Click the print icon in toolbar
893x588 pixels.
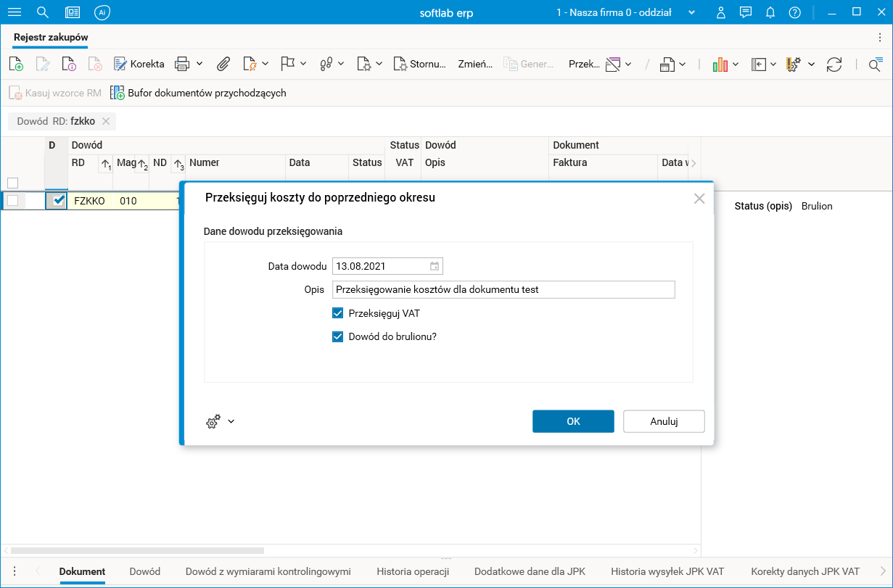(182, 64)
